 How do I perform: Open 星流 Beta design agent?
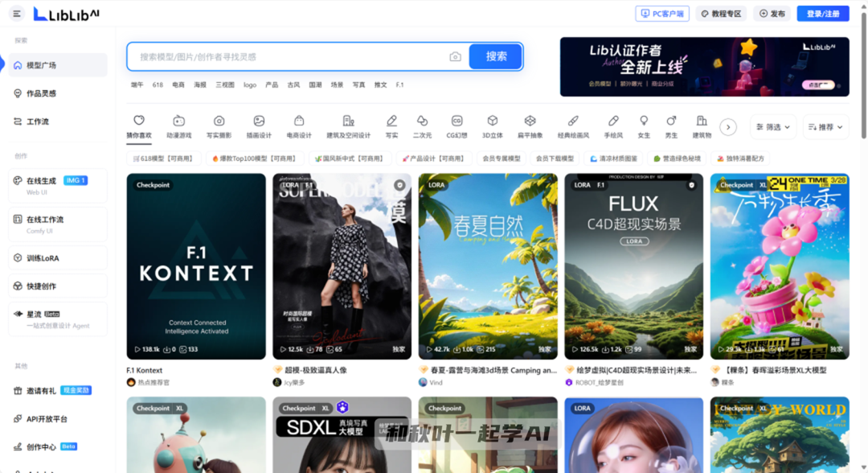58,319
